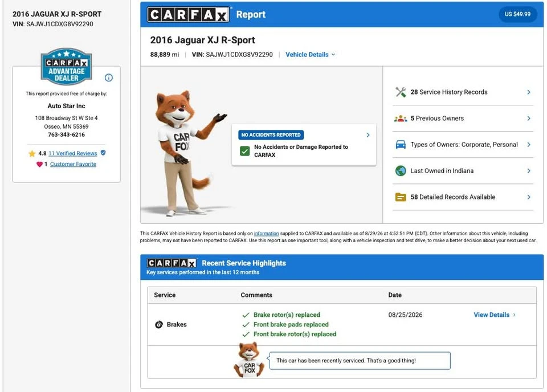The image size is (547, 392).
Task: Click the 108 Broadway St W address line
Action: [66, 119]
